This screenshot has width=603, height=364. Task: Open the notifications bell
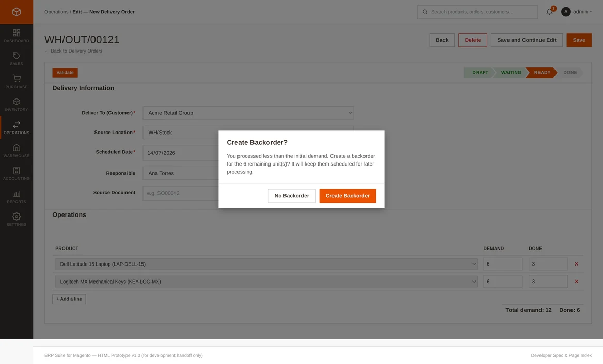coord(549,12)
